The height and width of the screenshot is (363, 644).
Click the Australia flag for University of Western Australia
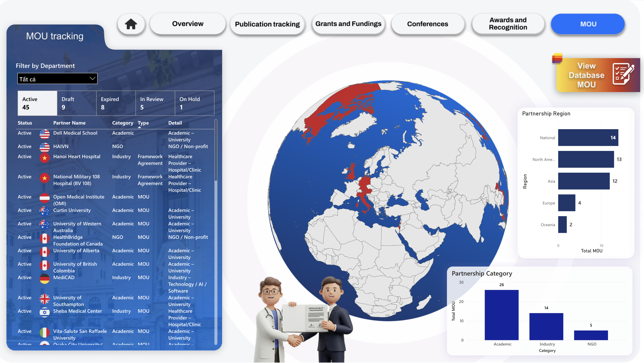(x=44, y=225)
